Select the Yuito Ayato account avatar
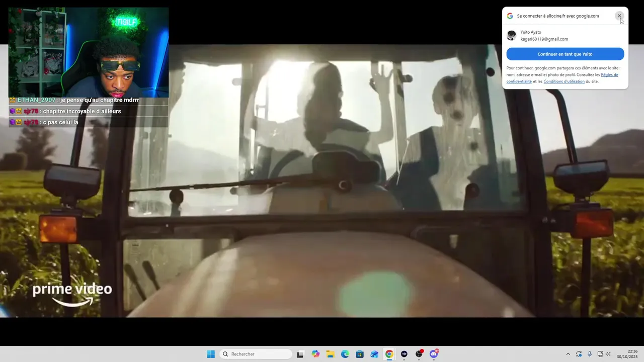 coord(512,35)
